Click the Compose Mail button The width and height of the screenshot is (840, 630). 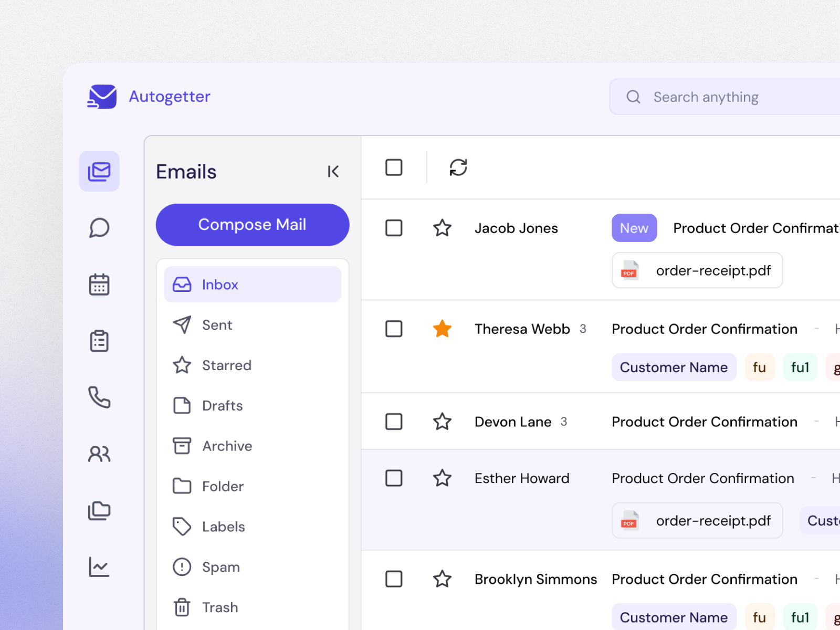click(x=252, y=225)
